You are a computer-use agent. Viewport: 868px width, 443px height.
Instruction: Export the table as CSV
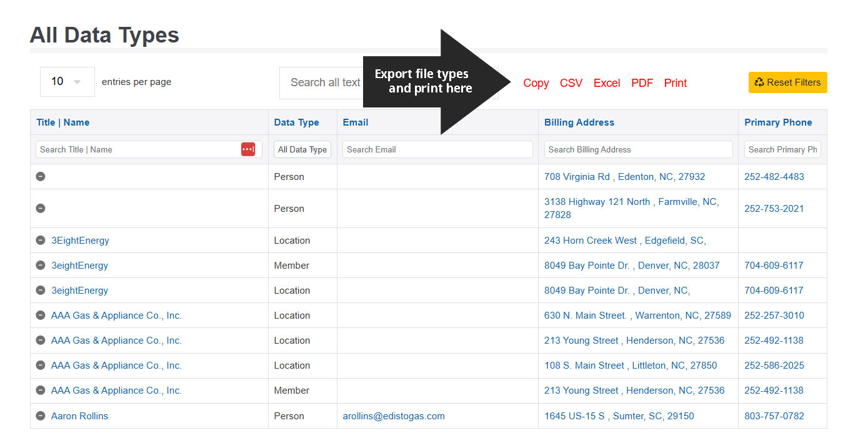click(571, 83)
